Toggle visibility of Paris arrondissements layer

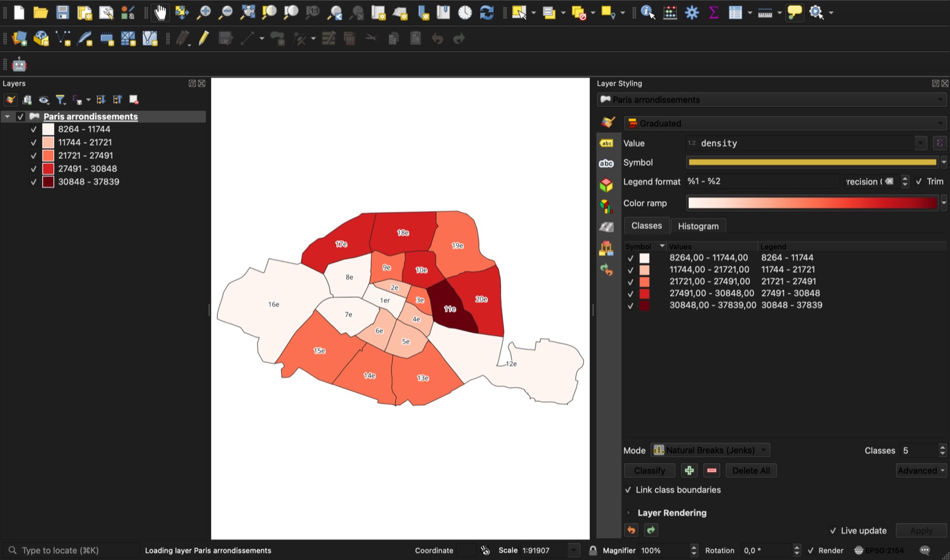[x=20, y=116]
